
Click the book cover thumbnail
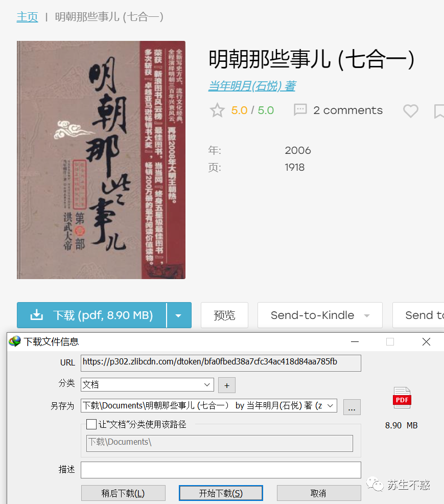(x=101, y=161)
